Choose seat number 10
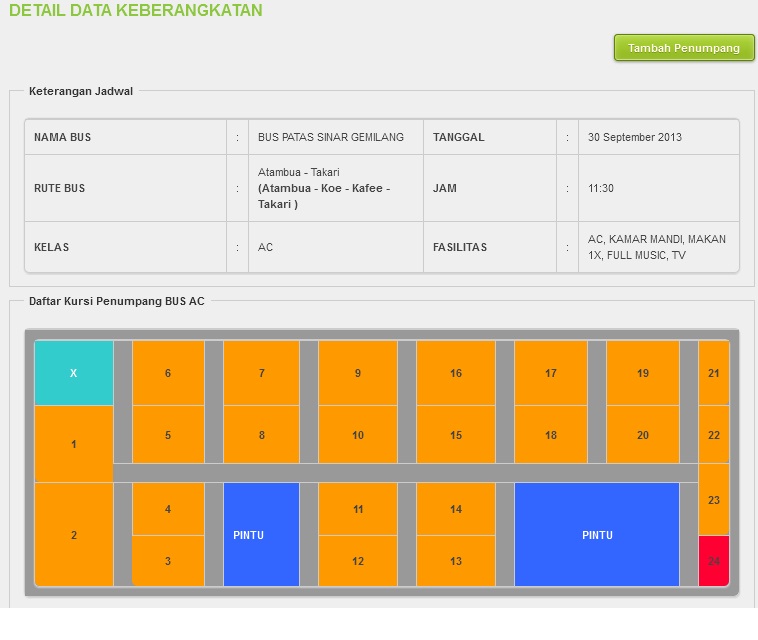This screenshot has width=758, height=640. click(358, 435)
